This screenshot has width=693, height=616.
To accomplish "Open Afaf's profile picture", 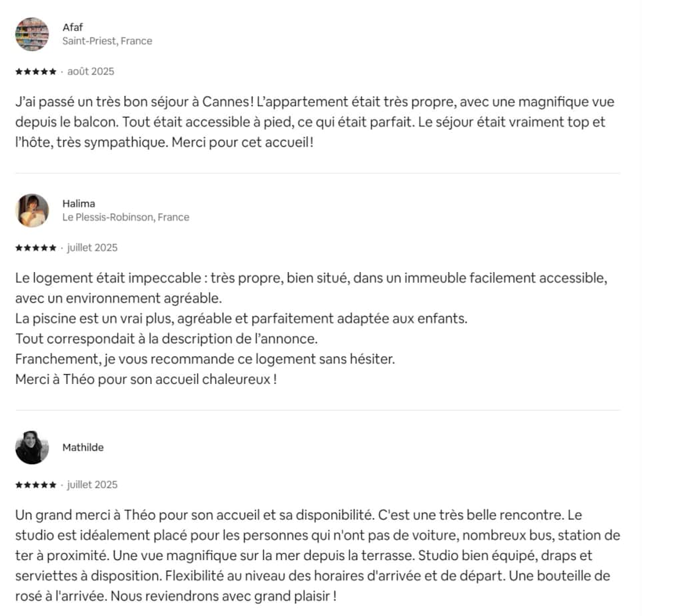I will tap(32, 34).
